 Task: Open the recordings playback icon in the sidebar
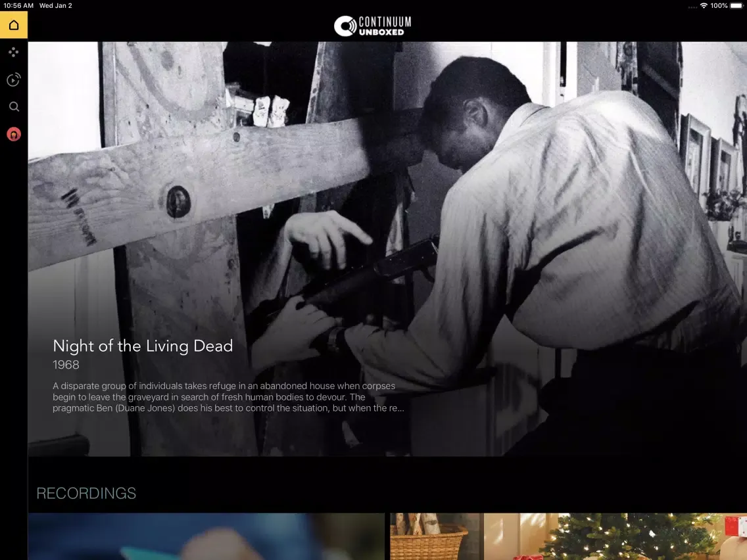(x=14, y=80)
